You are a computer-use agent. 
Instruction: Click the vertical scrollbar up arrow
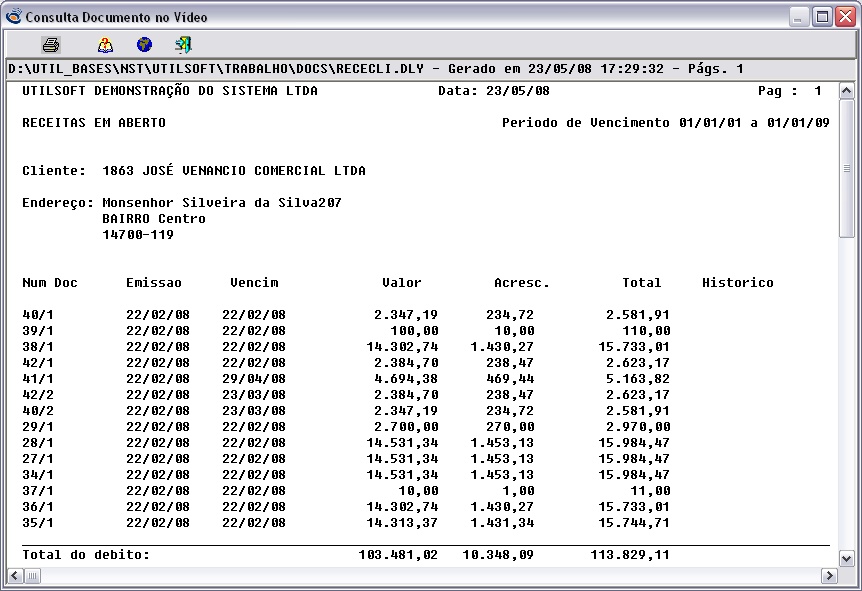pos(847,91)
